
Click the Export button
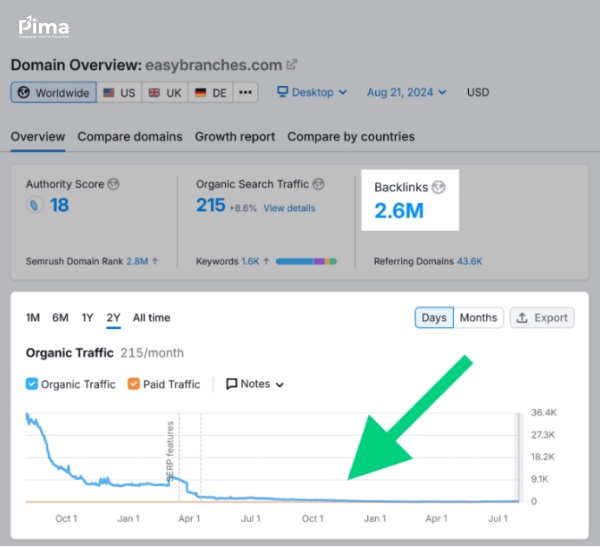pos(541,318)
